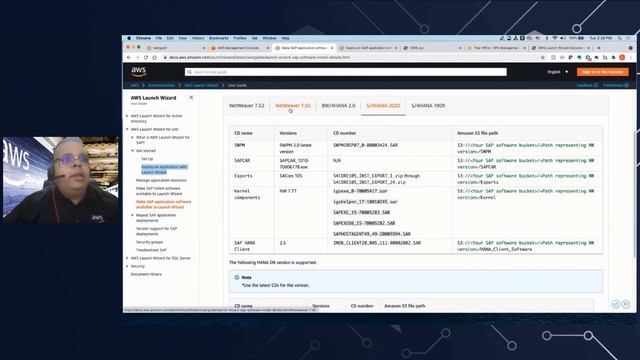
Task: Click the orange Sign In to the Console button
Action: [602, 72]
